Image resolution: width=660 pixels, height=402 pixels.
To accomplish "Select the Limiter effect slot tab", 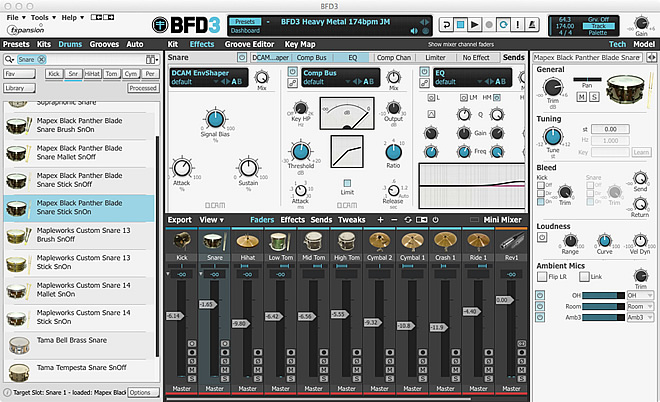I will pos(435,58).
